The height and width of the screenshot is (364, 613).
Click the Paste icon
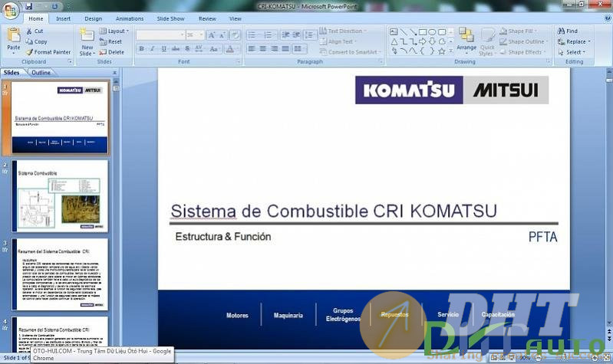click(14, 35)
